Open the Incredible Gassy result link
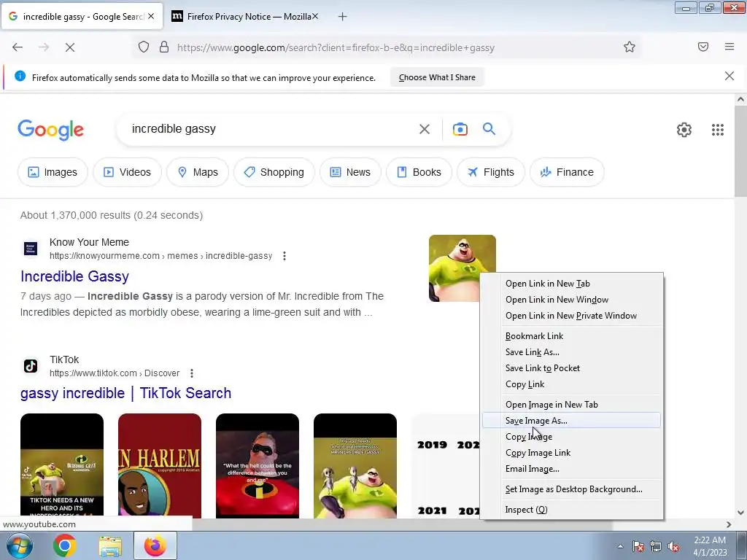747x560 pixels. pos(75,276)
